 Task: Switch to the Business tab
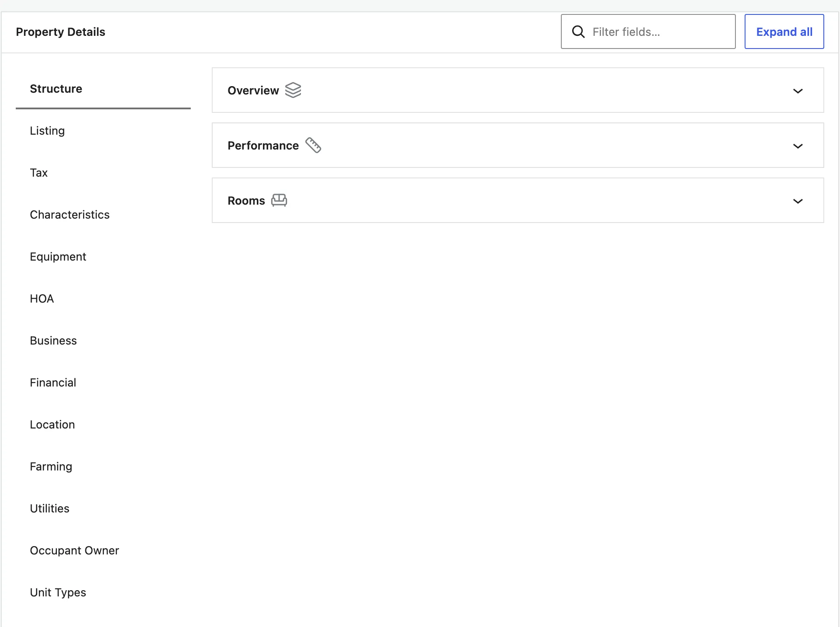pyautogui.click(x=103, y=341)
